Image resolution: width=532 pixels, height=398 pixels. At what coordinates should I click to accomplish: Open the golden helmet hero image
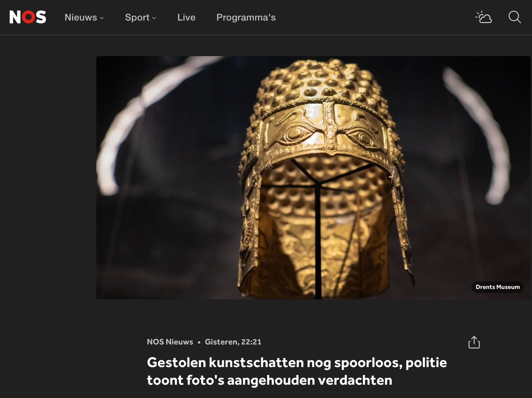pos(313,178)
